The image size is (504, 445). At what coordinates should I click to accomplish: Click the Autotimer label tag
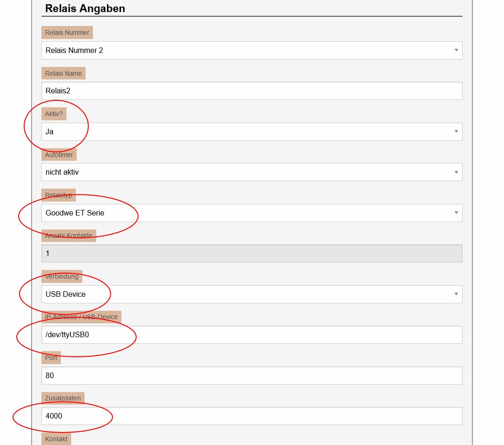tap(59, 155)
